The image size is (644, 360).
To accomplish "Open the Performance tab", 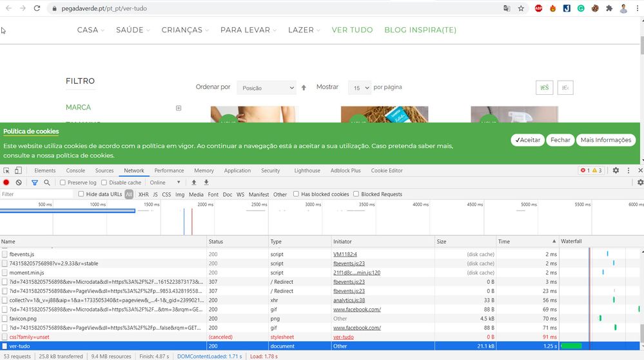I will [x=169, y=170].
